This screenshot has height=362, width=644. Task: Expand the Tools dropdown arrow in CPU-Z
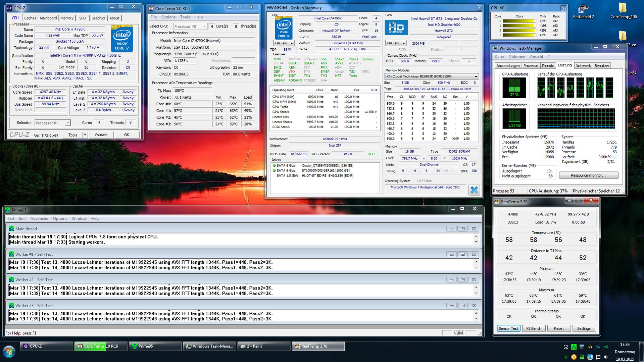pos(85,135)
